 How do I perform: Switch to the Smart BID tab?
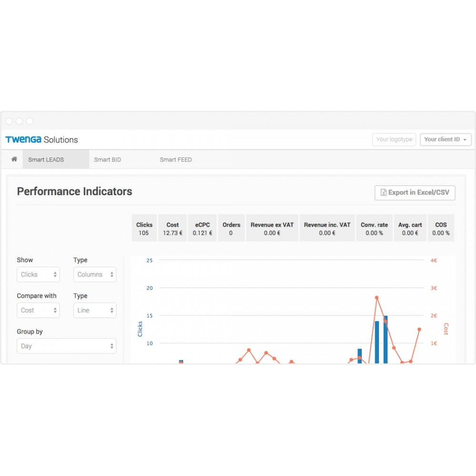[x=108, y=159]
